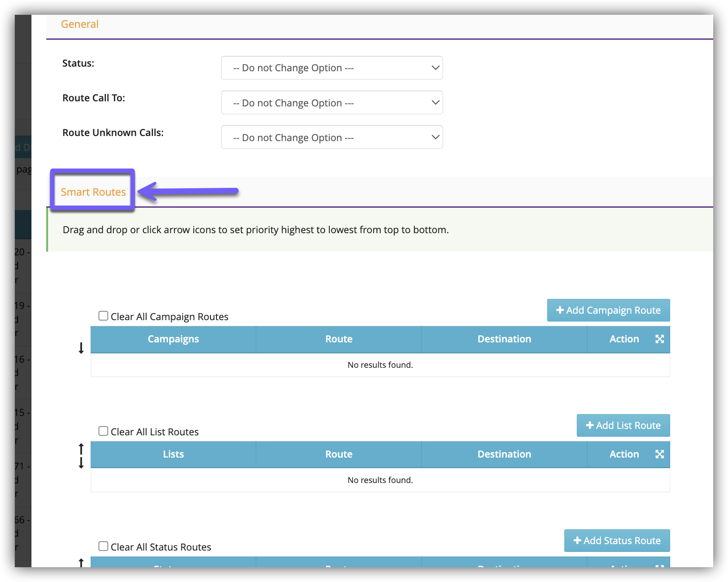Open the Route Unknown Calls dropdown
The width and height of the screenshot is (728, 582).
(x=332, y=137)
